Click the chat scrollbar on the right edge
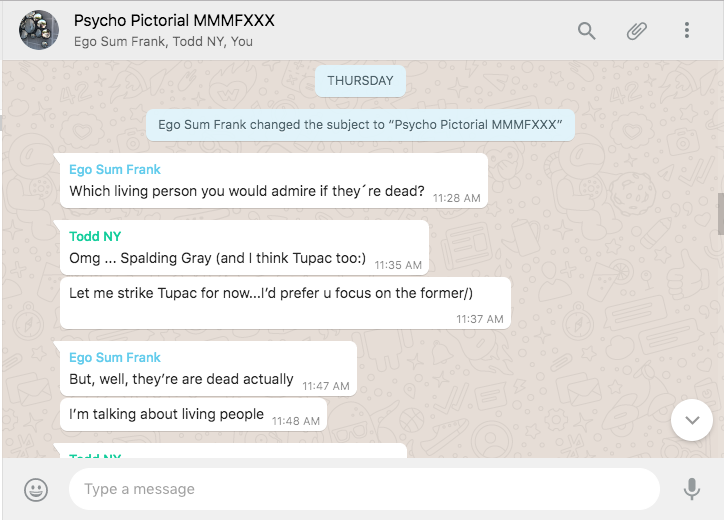The image size is (724, 520). pyautogui.click(x=720, y=214)
